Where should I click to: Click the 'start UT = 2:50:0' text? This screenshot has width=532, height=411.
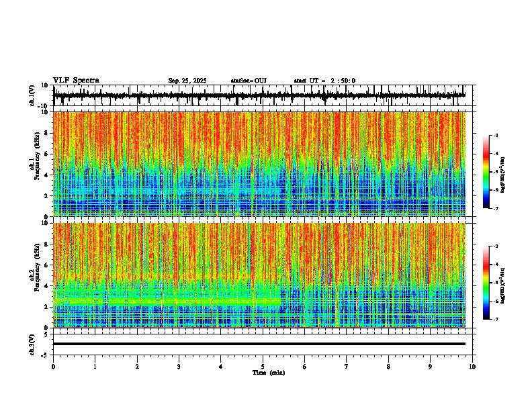tap(324, 81)
